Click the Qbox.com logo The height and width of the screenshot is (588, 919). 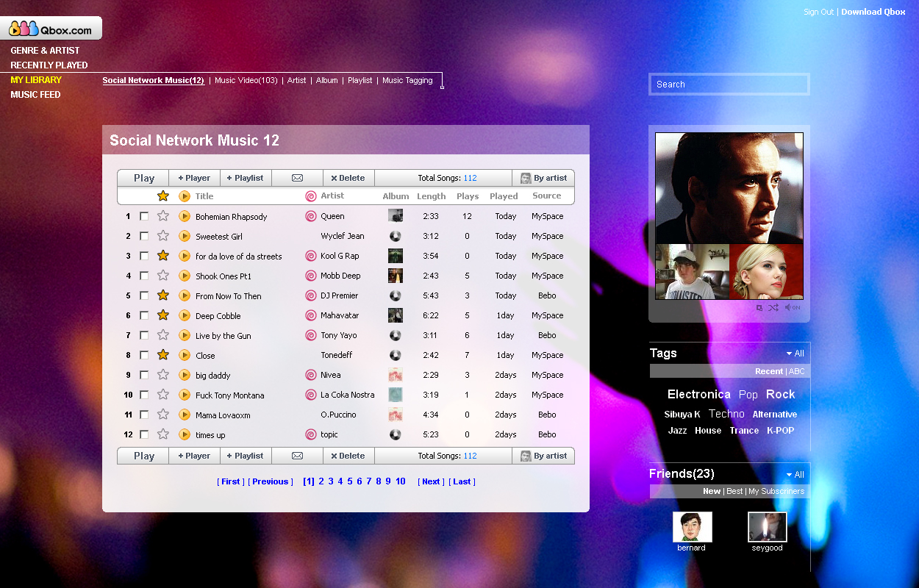[51, 29]
